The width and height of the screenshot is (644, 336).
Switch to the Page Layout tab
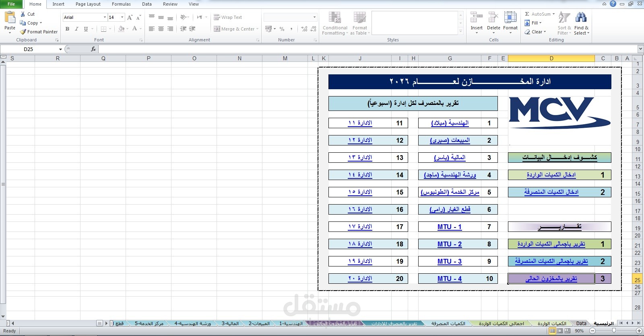coord(88,4)
